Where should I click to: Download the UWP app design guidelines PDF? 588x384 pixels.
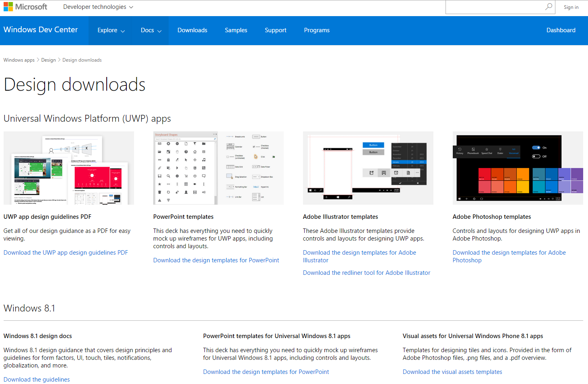[x=66, y=253]
